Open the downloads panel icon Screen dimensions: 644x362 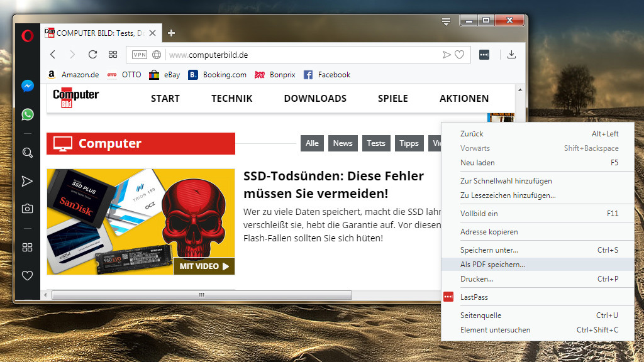click(511, 55)
